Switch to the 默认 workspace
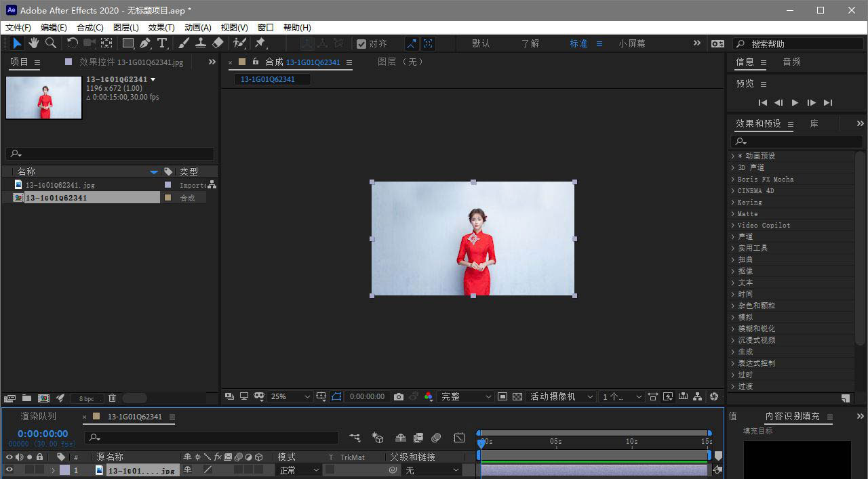The height and width of the screenshot is (479, 868). click(481, 43)
